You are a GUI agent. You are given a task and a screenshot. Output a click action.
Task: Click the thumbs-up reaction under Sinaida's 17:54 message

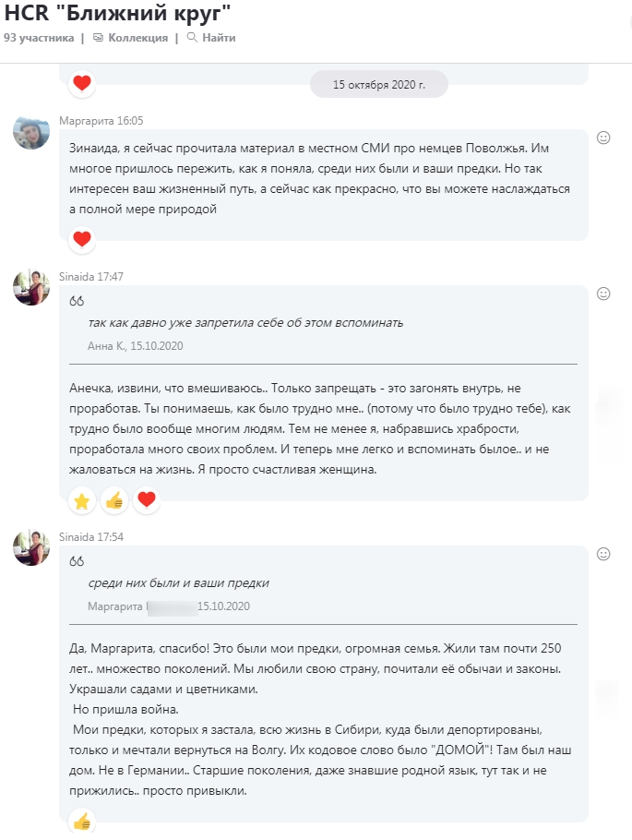(82, 821)
